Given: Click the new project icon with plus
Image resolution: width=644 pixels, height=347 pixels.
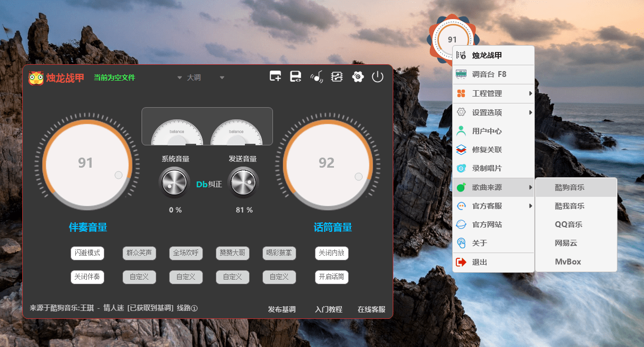Looking at the screenshot, I should pyautogui.click(x=275, y=77).
